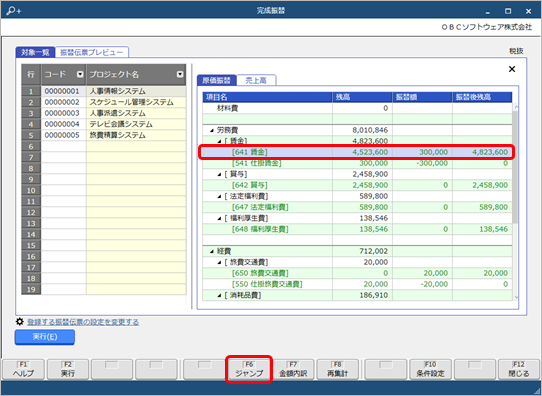Open the コード column filter dropdown
This screenshot has width=542, height=396.
click(80, 74)
